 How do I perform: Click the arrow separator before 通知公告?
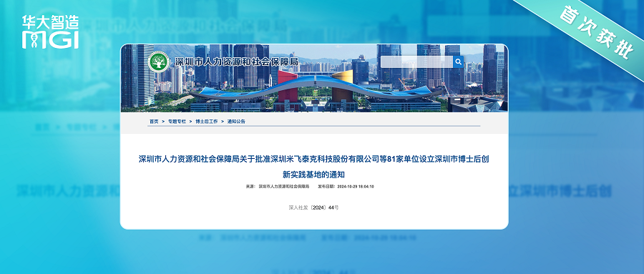tap(223, 122)
